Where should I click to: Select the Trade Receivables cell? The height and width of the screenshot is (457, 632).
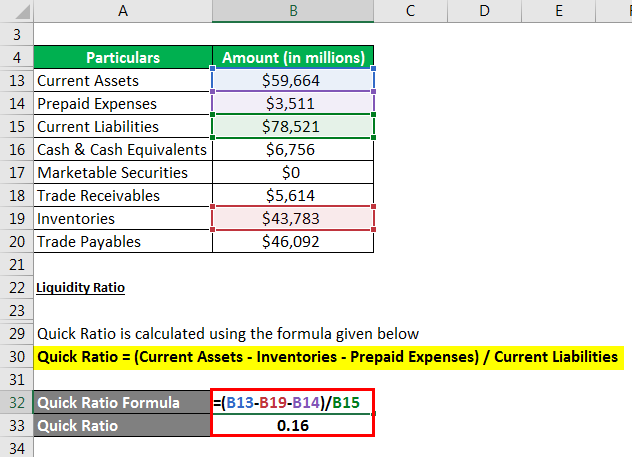tap(123, 195)
